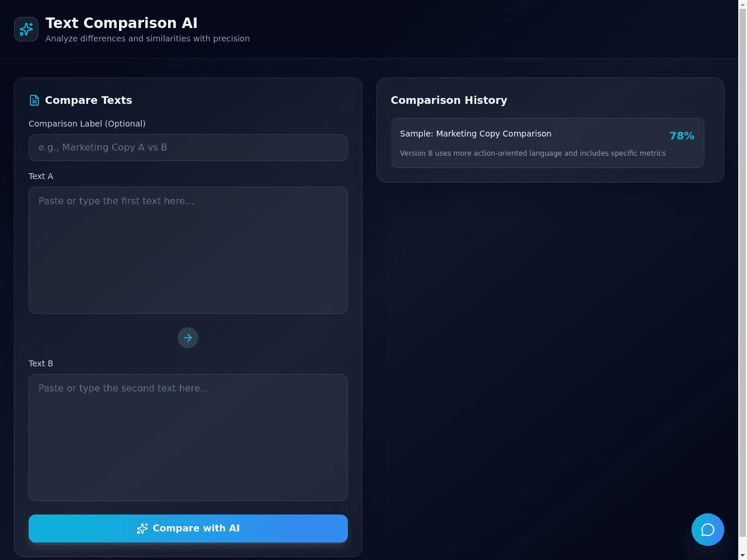Click the Text Comparison AI title
The height and width of the screenshot is (560, 747).
coord(121,23)
